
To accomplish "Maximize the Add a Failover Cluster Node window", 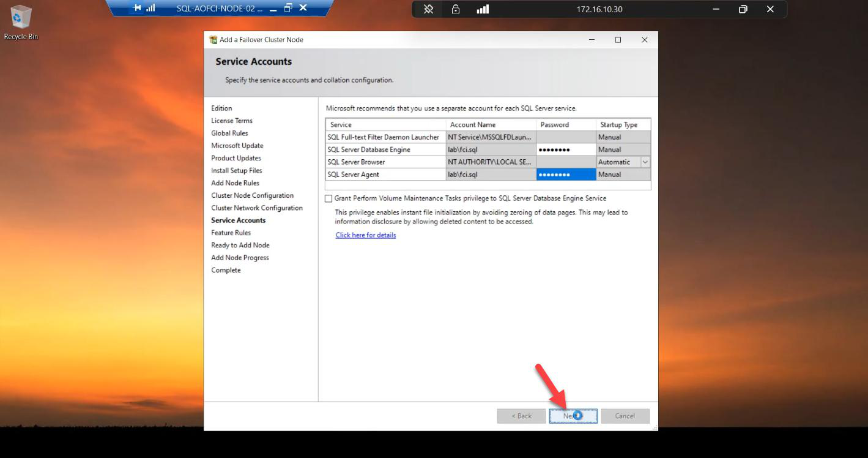I will click(618, 40).
